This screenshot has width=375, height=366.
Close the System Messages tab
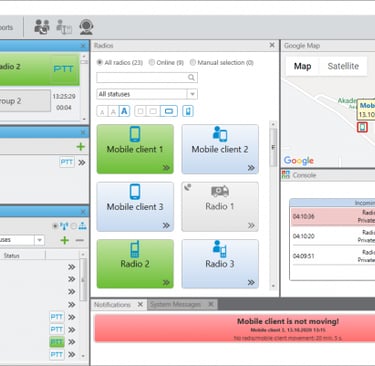[211, 304]
